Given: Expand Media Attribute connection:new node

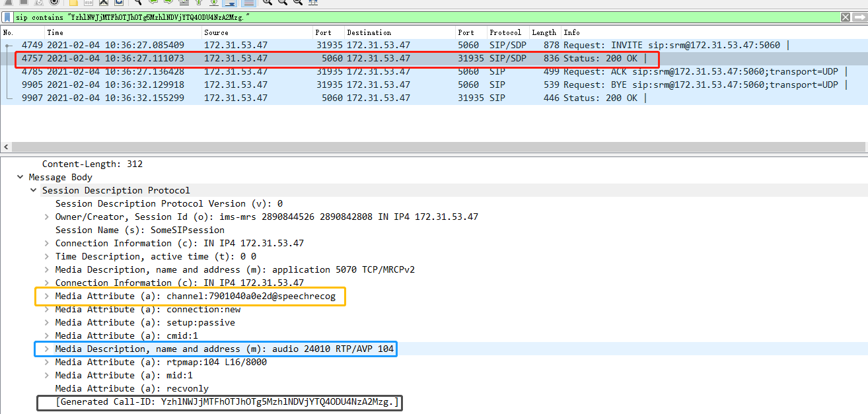Looking at the screenshot, I should click(46, 309).
